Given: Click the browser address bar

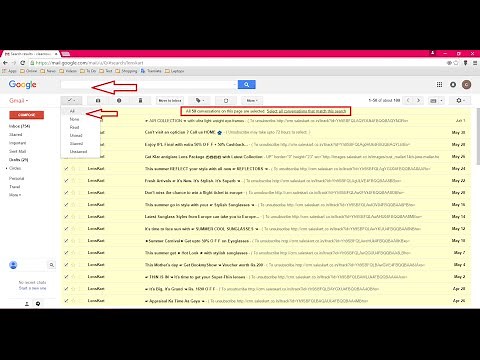Looking at the screenshot, I should tap(237, 63).
